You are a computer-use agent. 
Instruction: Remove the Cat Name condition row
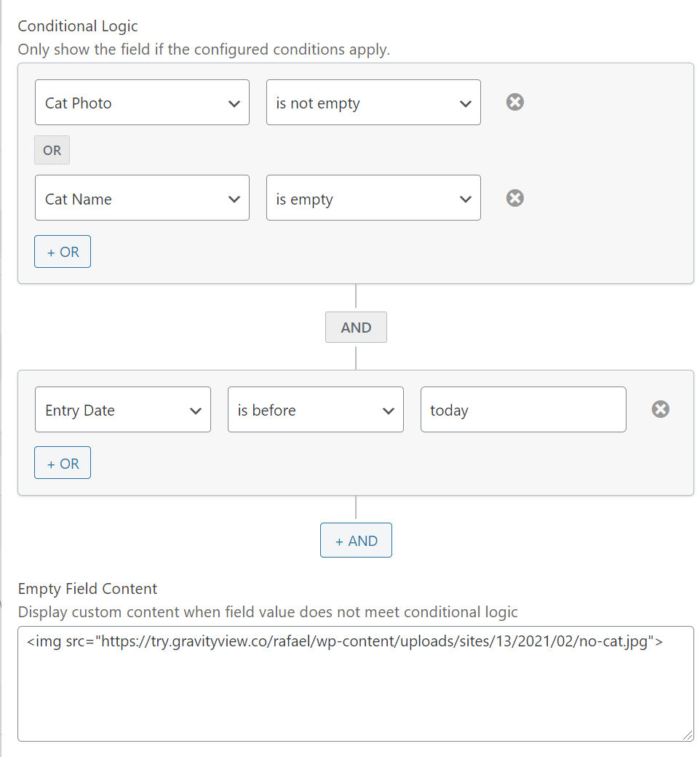point(515,198)
